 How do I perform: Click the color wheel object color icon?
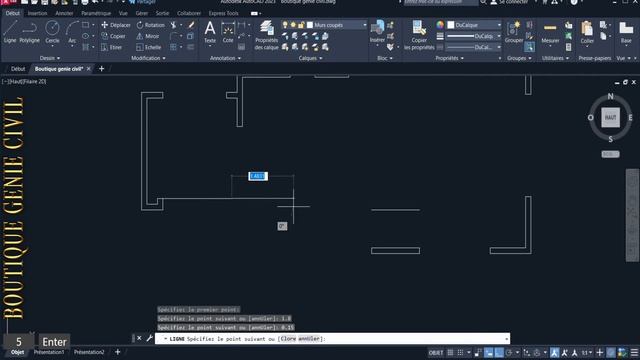(440, 25)
